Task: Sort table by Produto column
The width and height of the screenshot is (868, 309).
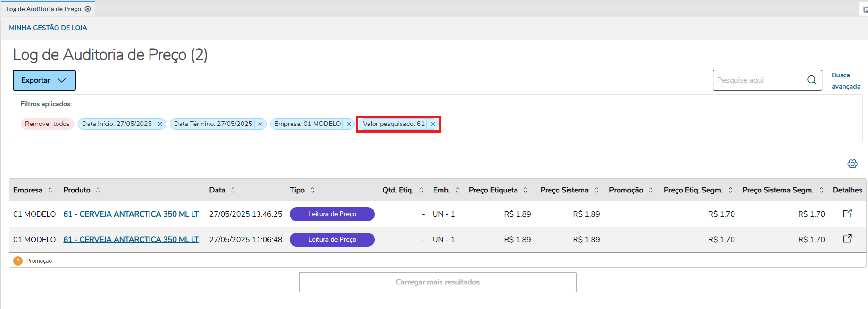Action: coord(98,190)
